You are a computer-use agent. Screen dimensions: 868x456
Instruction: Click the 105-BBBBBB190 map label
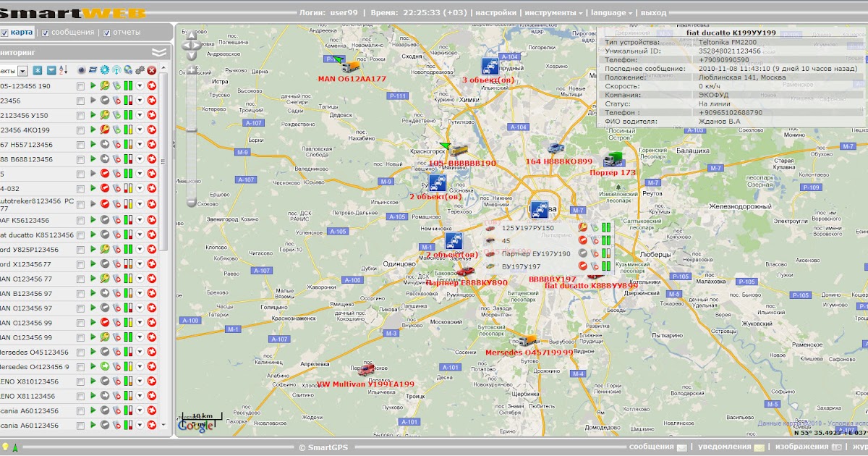(x=462, y=164)
